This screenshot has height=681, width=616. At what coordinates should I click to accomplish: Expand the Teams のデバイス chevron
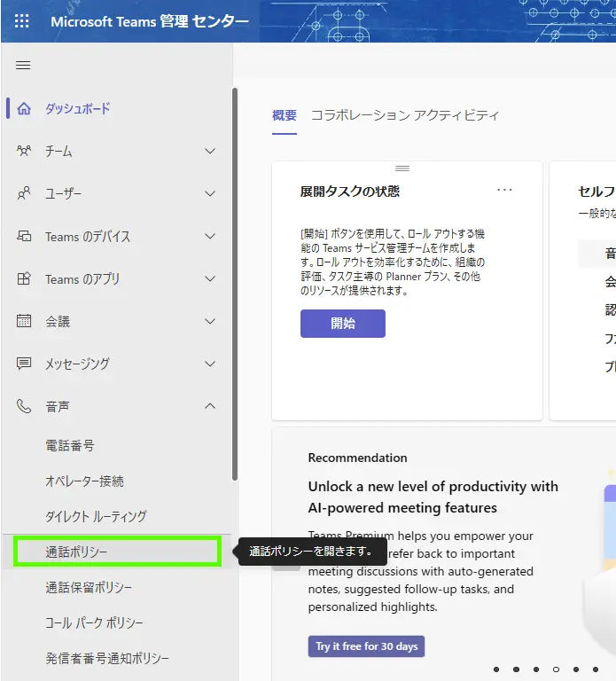point(210,236)
